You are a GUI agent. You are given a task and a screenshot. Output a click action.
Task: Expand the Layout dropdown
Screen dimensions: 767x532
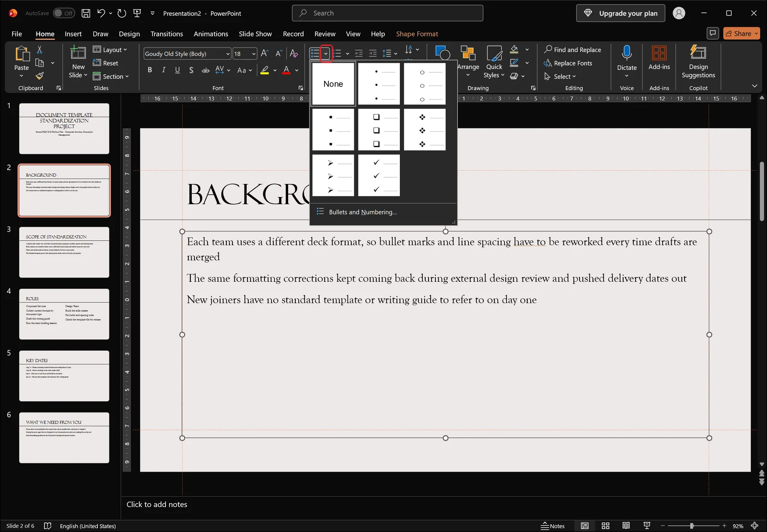110,50
